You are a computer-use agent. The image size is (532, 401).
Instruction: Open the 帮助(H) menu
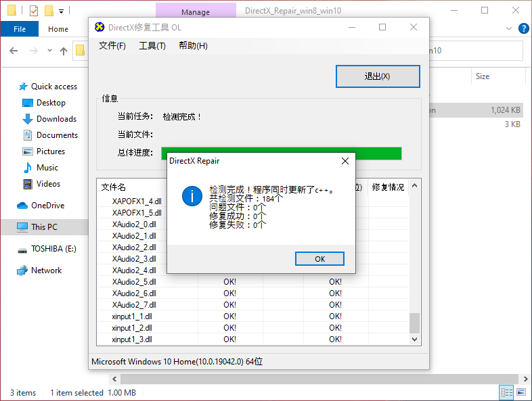193,45
